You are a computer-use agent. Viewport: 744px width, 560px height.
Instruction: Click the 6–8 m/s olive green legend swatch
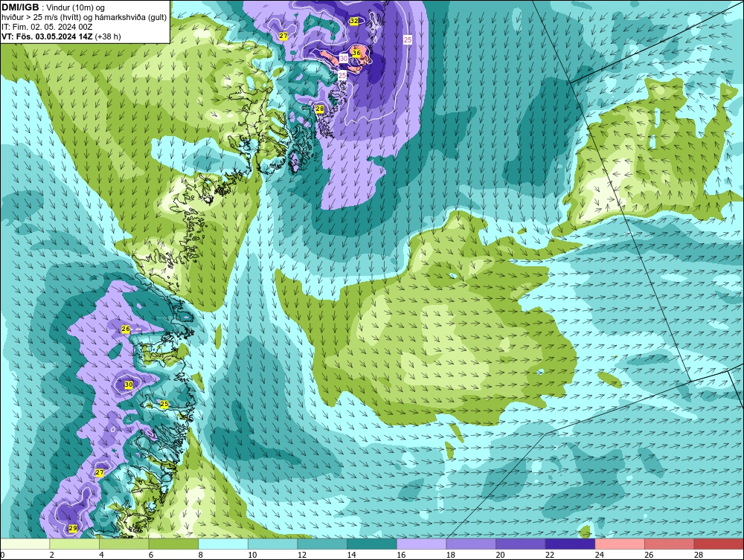point(173,544)
